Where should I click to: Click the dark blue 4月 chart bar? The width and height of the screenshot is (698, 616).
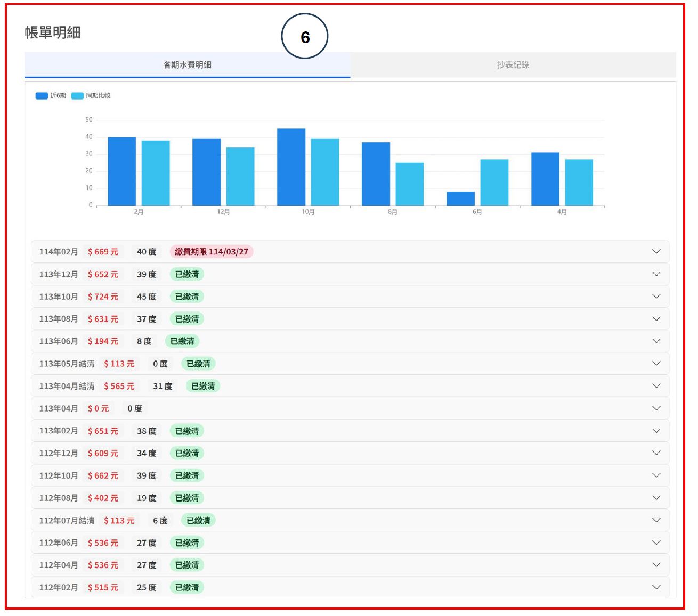(x=545, y=179)
